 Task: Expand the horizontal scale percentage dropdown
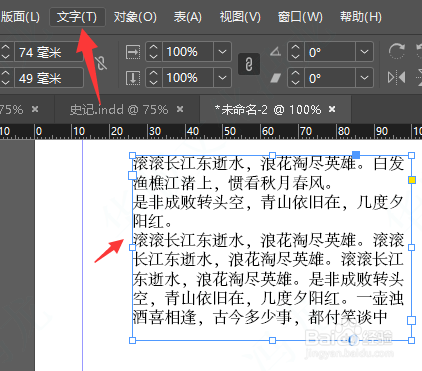click(x=222, y=52)
